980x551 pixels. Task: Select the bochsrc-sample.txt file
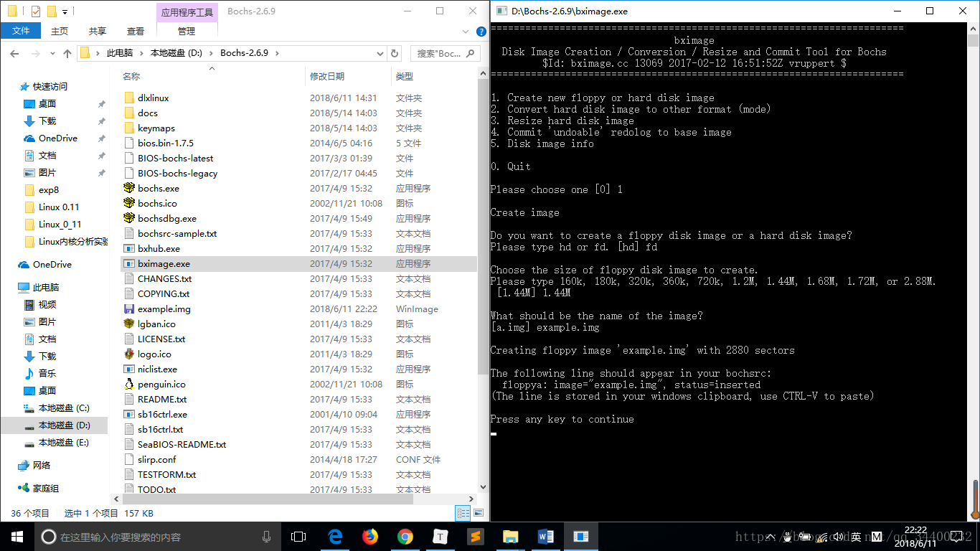177,233
